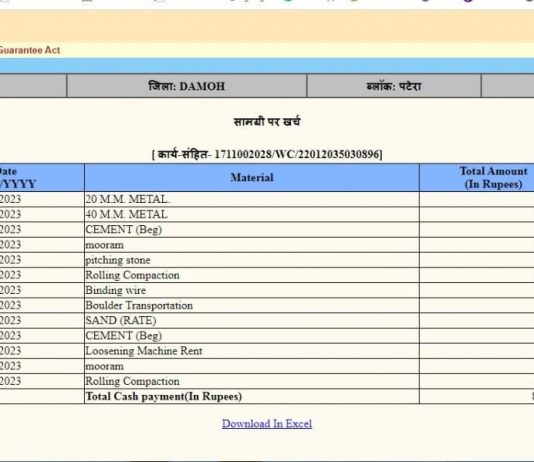This screenshot has width=534, height=462.
Task: Click the amount cell for pitching stone
Action: tap(477, 260)
